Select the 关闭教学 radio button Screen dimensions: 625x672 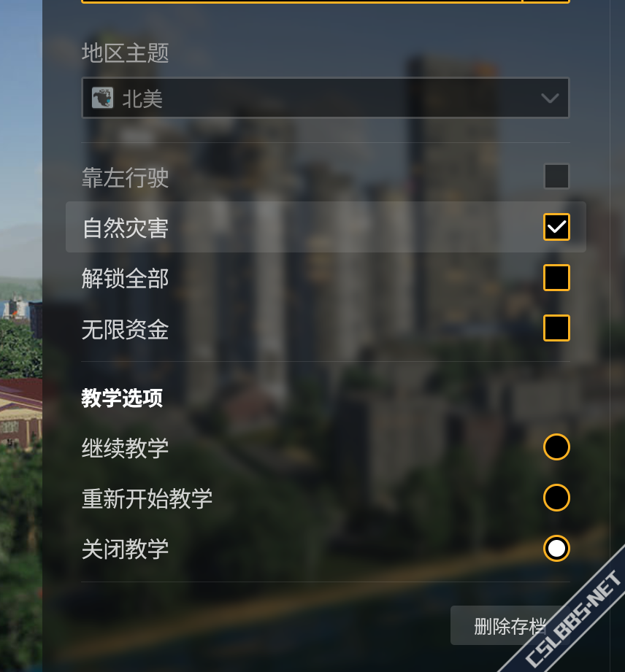tap(556, 548)
